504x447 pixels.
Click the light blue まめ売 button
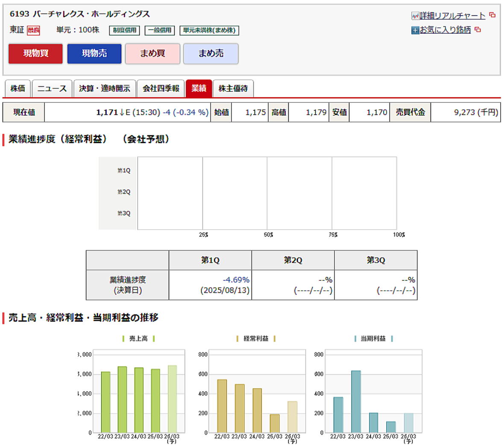(211, 54)
